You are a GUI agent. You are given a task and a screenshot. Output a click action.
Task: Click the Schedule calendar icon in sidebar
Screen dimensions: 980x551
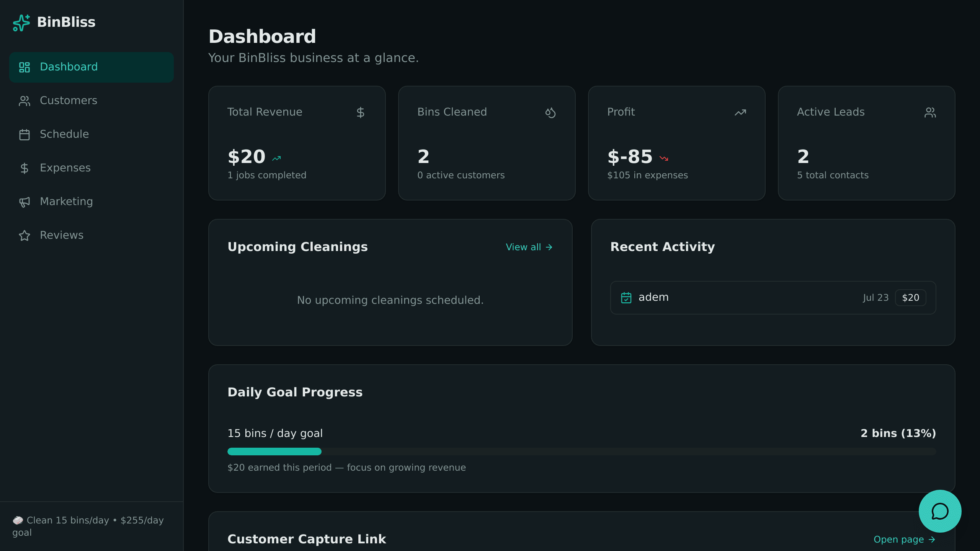24,135
